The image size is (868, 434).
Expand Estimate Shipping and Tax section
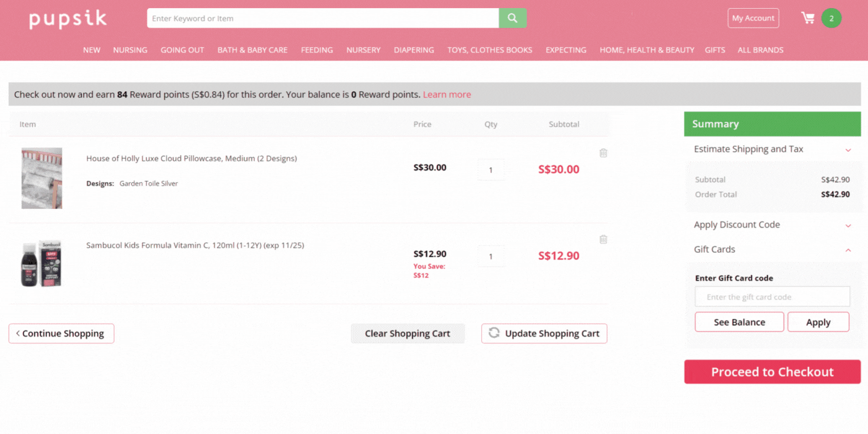[848, 149]
